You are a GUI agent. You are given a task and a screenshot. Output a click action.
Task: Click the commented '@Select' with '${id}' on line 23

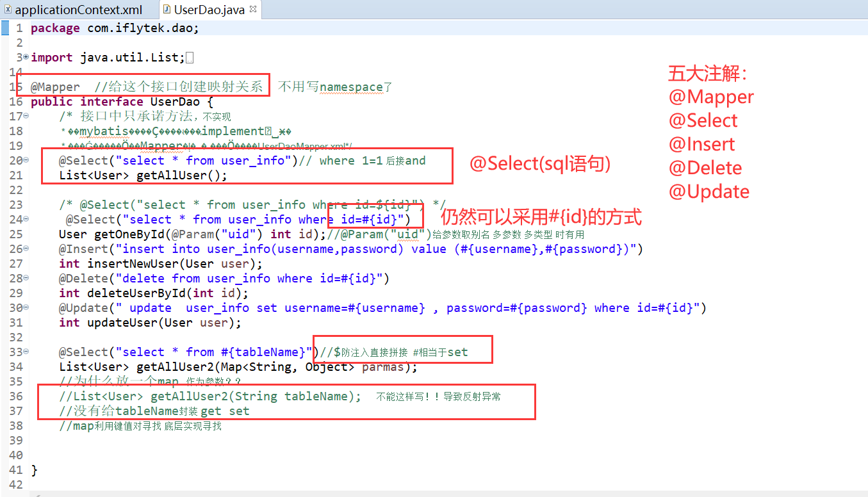coord(252,205)
